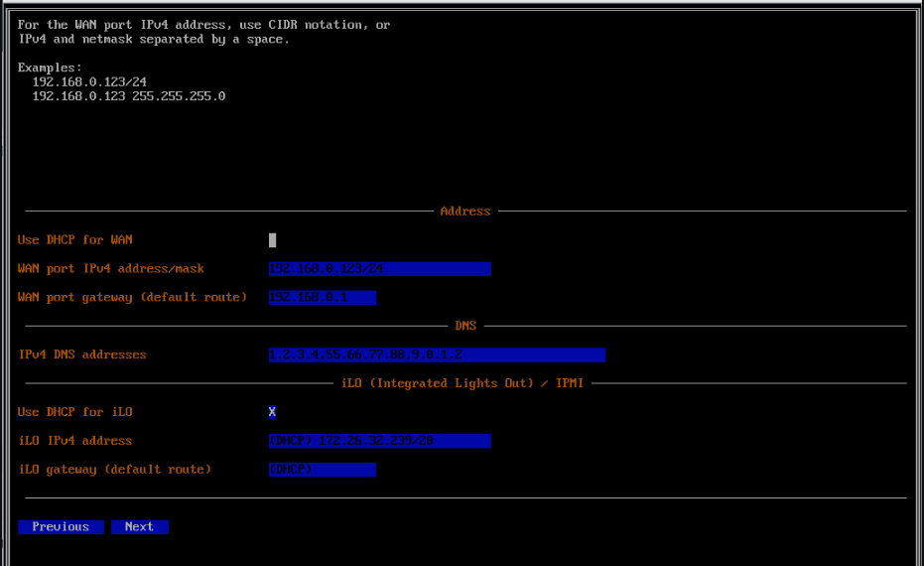Image resolution: width=924 pixels, height=566 pixels.
Task: Focus the WAN port gateway input field
Action: tap(322, 298)
